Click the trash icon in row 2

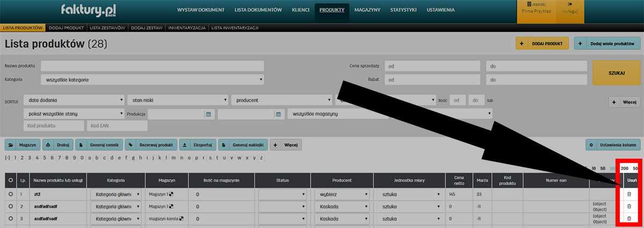click(629, 206)
